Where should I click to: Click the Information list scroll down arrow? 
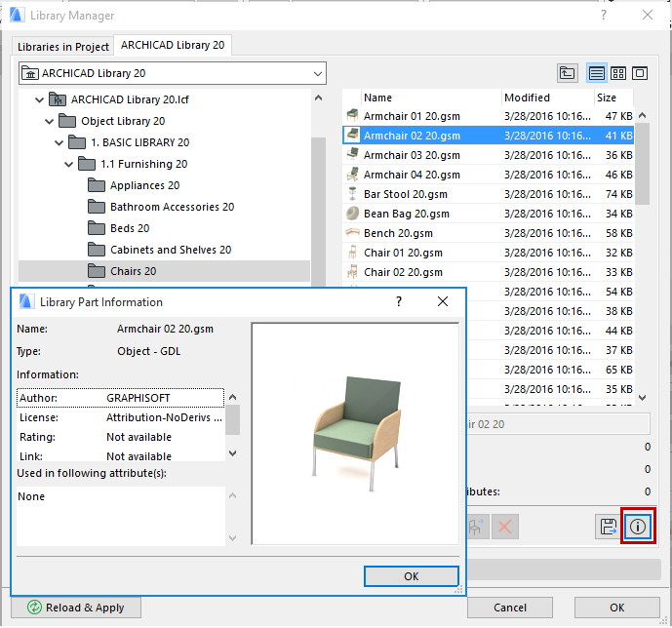click(x=233, y=452)
